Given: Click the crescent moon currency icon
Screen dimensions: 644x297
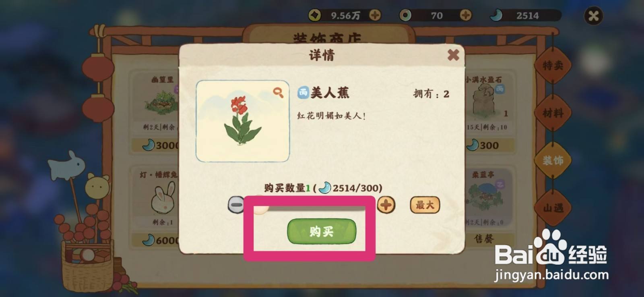Looking at the screenshot, I should [x=496, y=15].
